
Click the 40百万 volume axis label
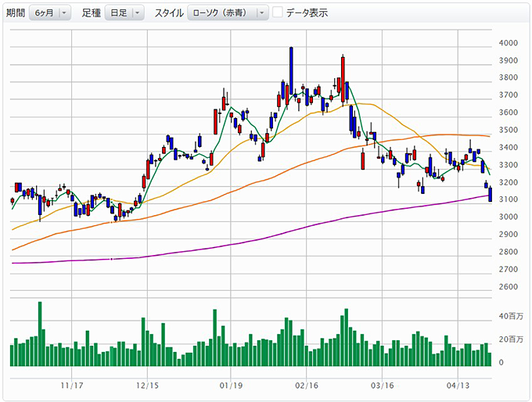(509, 317)
